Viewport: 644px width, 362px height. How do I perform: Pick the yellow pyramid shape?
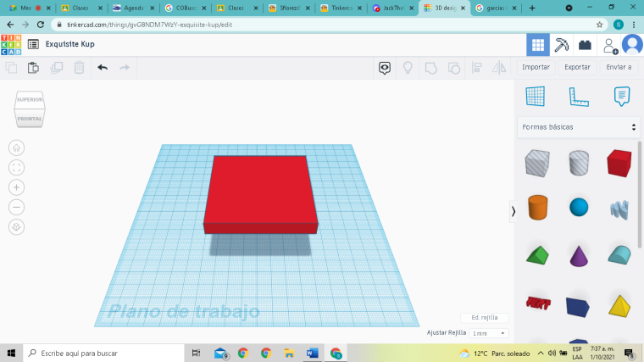[x=619, y=306]
